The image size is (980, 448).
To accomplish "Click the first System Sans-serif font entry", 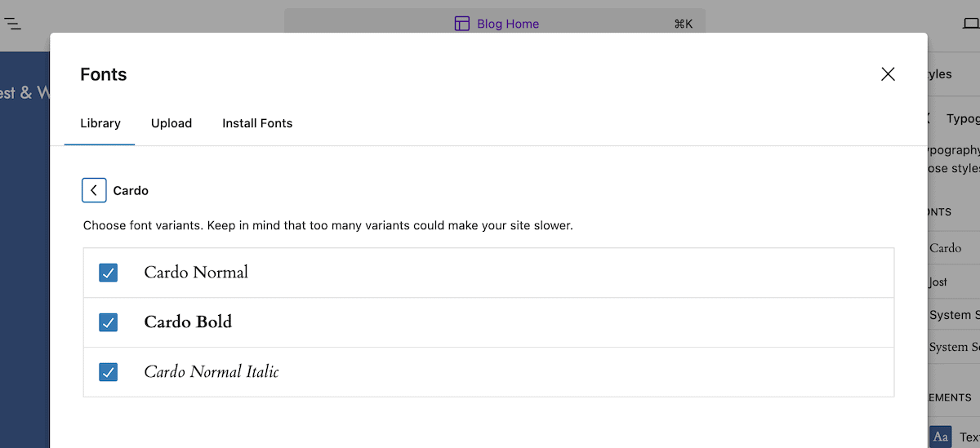I will click(951, 315).
